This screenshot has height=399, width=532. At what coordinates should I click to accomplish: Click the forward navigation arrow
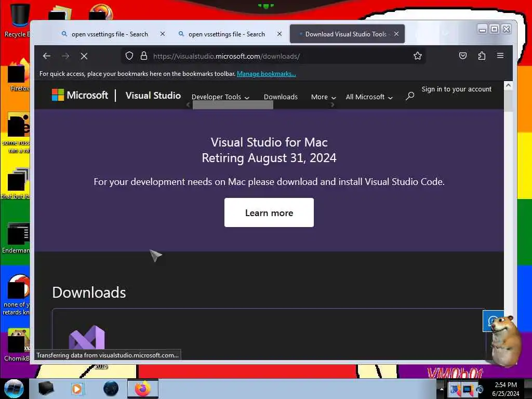[65, 56]
